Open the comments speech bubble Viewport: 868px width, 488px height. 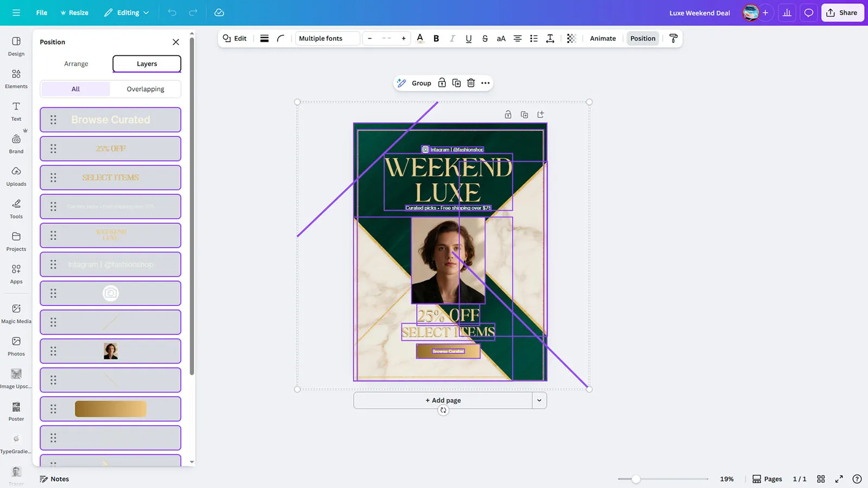coord(808,12)
